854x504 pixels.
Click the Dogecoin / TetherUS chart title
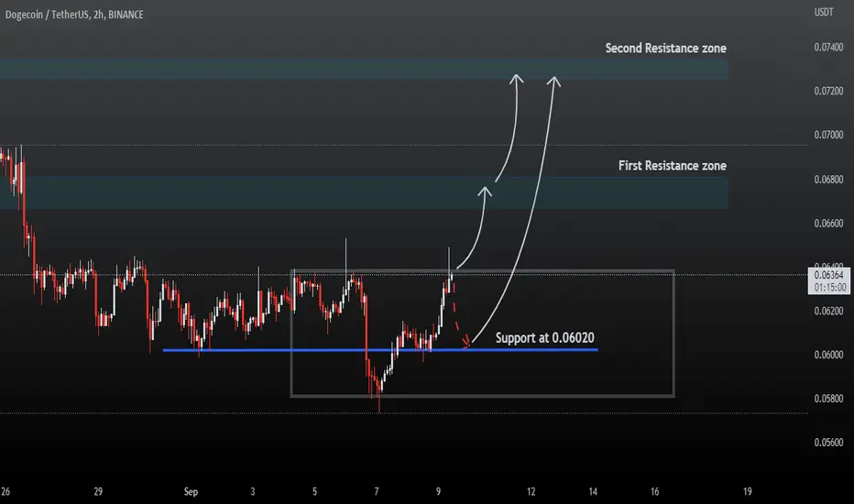(74, 15)
